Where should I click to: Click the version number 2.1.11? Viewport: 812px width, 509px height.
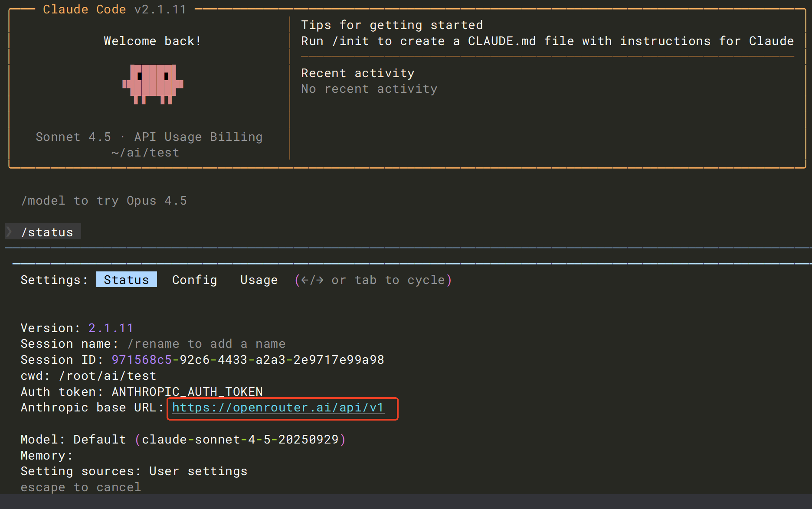tap(111, 328)
